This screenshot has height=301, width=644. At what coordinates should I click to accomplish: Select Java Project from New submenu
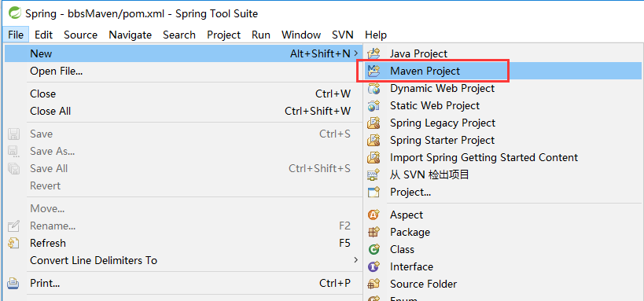pyautogui.click(x=503, y=53)
